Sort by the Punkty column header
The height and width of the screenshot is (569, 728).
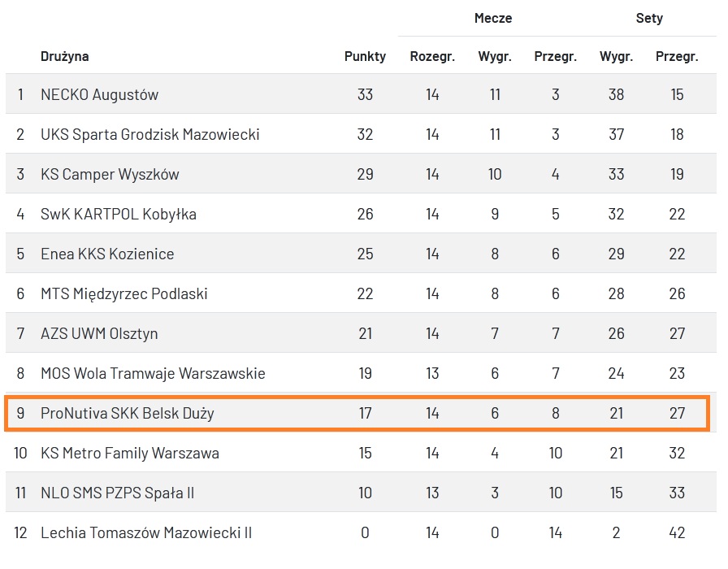click(x=365, y=57)
